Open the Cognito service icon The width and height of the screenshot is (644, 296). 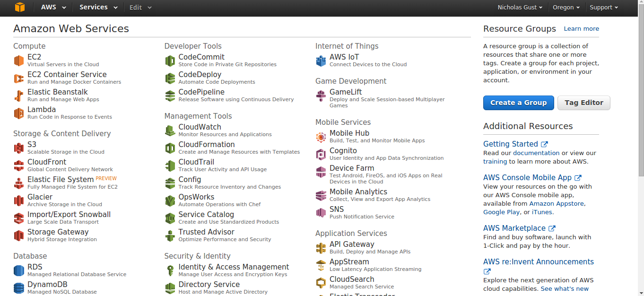tap(321, 154)
